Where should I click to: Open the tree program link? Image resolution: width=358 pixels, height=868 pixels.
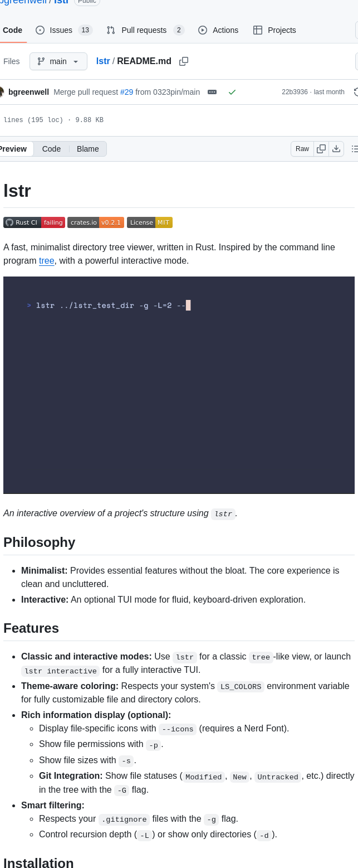(46, 261)
